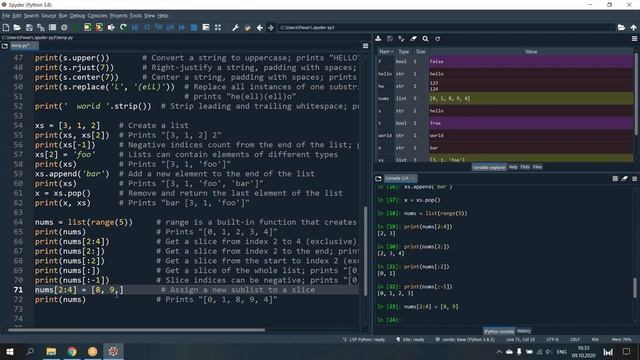Sort variables by Name column header
640x360 pixels.
[385, 51]
